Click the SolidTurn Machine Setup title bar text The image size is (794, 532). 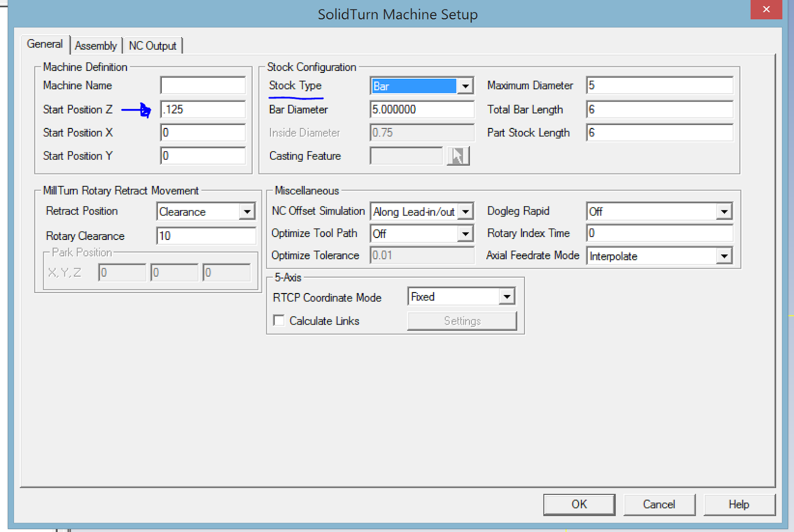(397, 14)
